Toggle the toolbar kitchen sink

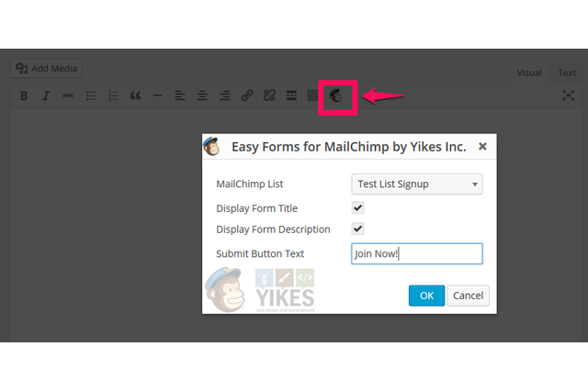312,95
